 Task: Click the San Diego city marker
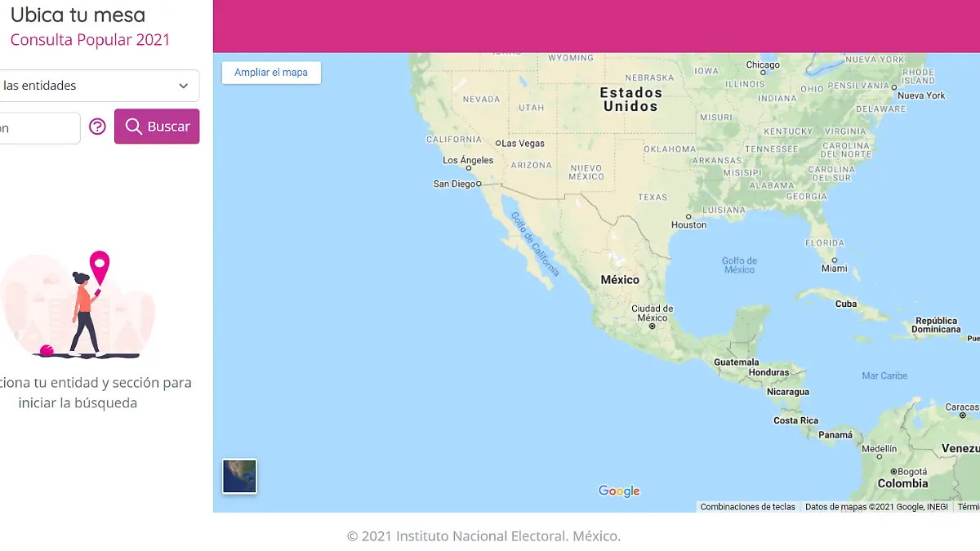tap(479, 184)
